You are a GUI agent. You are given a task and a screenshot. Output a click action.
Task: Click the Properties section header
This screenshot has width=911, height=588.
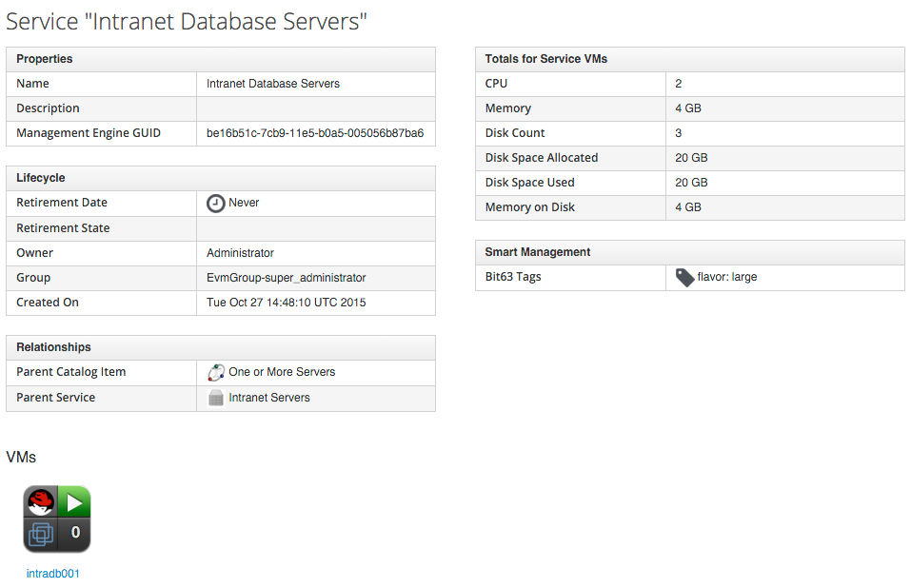45,59
